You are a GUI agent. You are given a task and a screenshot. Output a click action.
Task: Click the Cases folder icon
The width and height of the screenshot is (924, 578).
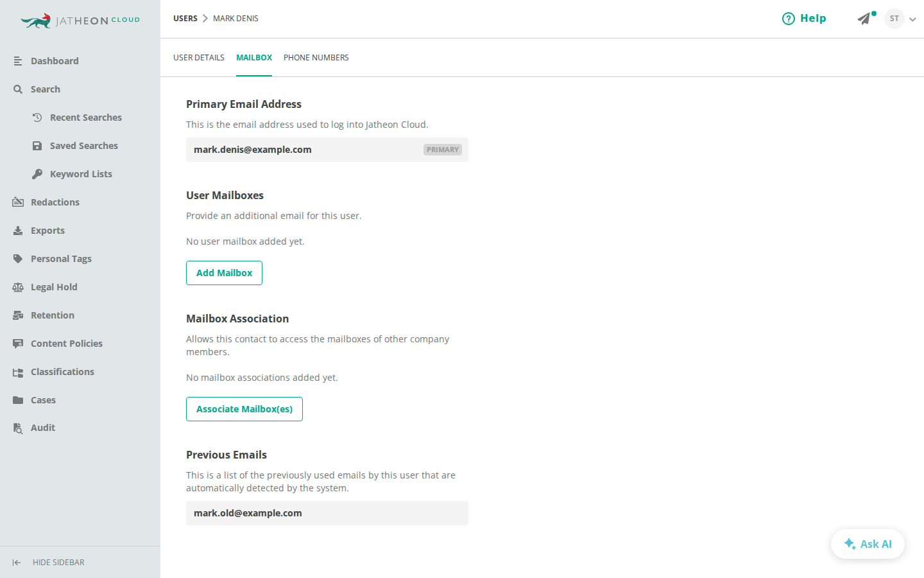coord(18,400)
